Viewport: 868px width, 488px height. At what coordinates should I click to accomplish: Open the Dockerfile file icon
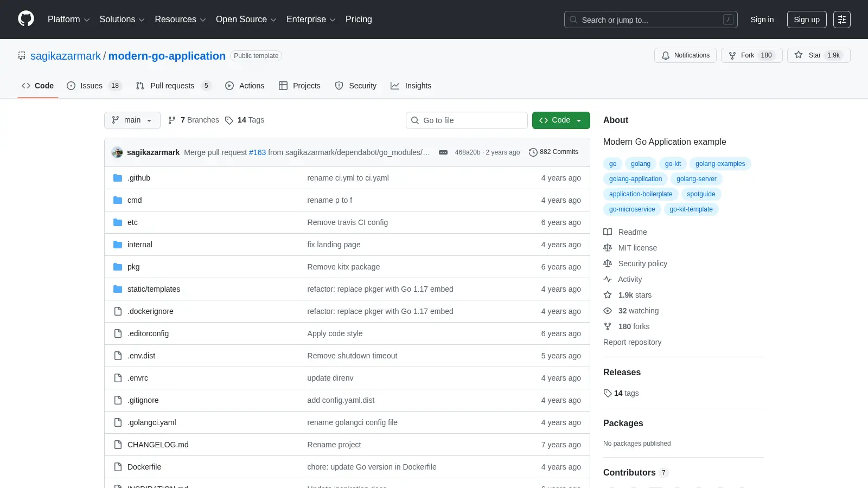(x=118, y=467)
